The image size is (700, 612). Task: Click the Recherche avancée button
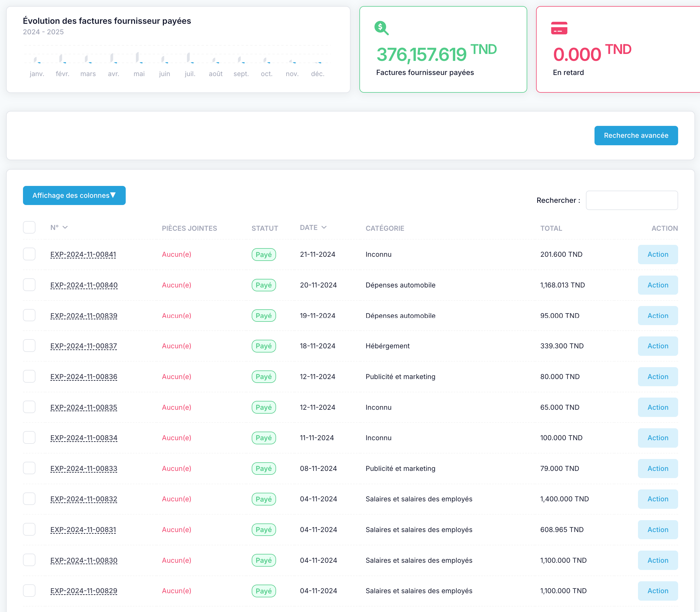[x=636, y=136]
